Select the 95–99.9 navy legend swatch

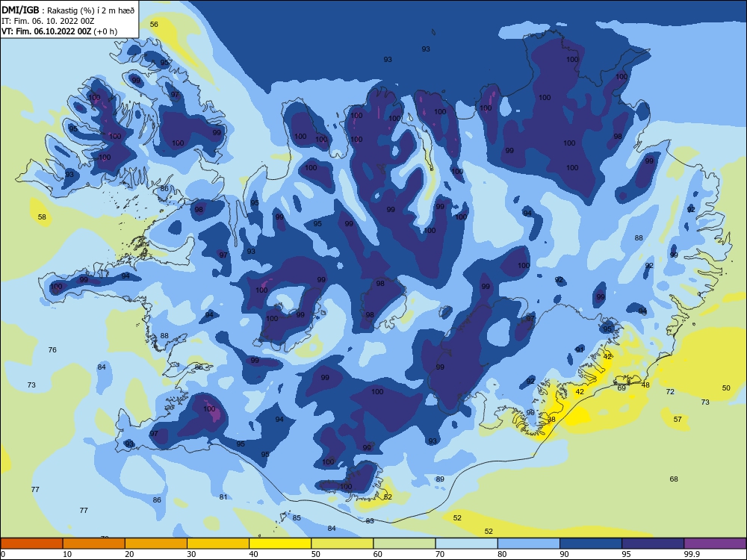653,544
